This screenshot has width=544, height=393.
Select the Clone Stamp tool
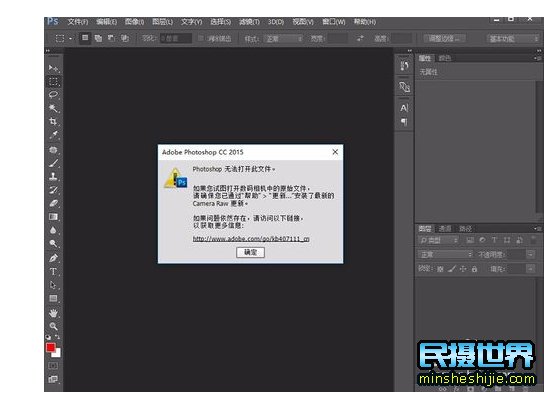tap(53, 176)
